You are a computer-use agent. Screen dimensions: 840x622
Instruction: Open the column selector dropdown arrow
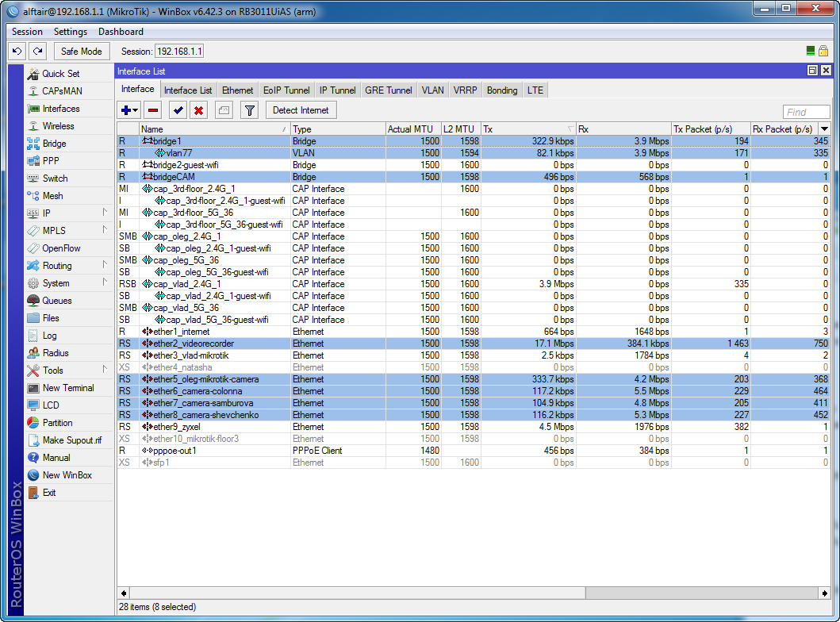tap(824, 129)
